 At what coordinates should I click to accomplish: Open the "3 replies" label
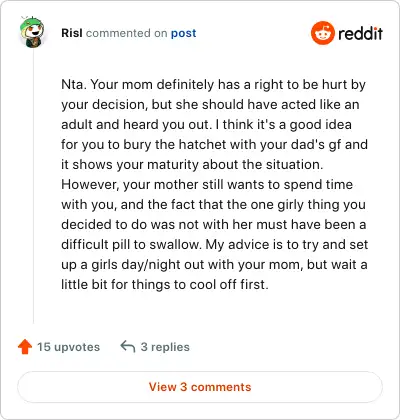click(165, 347)
